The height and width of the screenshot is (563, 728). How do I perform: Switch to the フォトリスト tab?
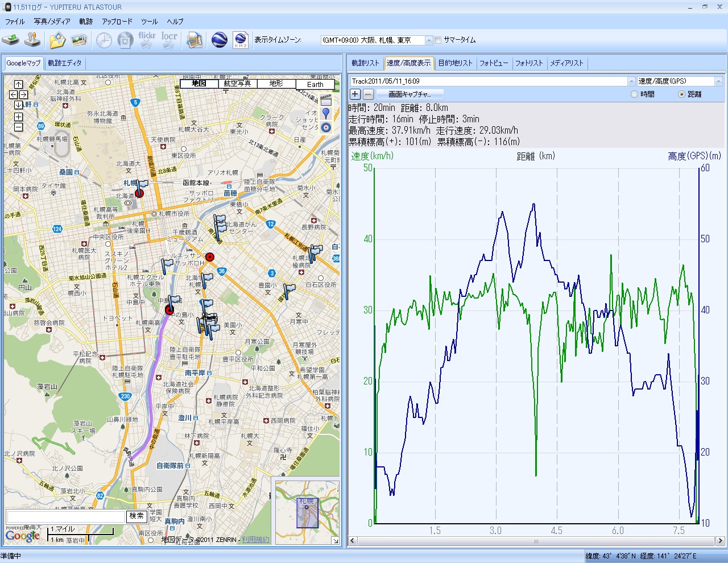(x=529, y=63)
